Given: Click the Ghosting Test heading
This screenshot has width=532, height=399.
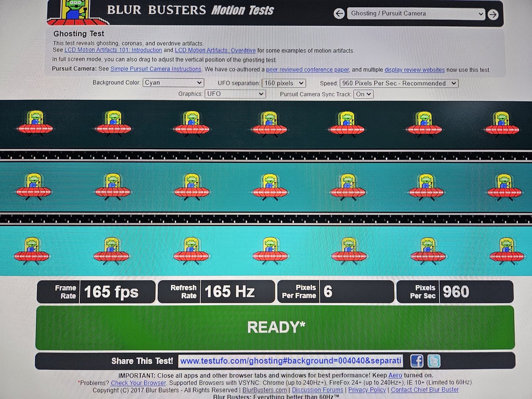Looking at the screenshot, I should (79, 34).
